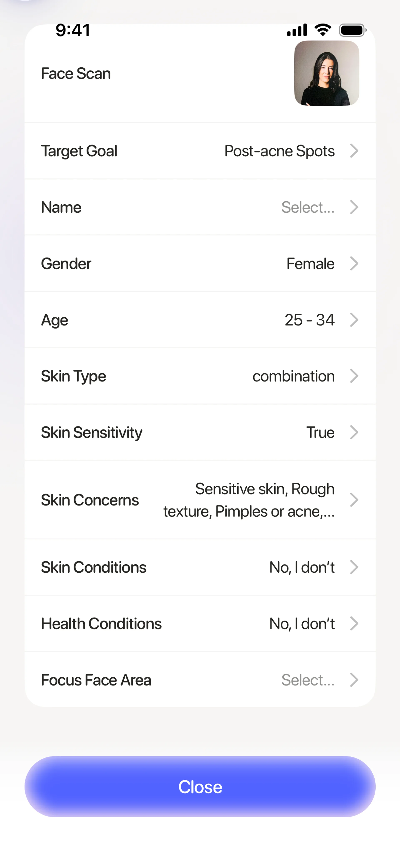Select the Target Goal label

[79, 151]
